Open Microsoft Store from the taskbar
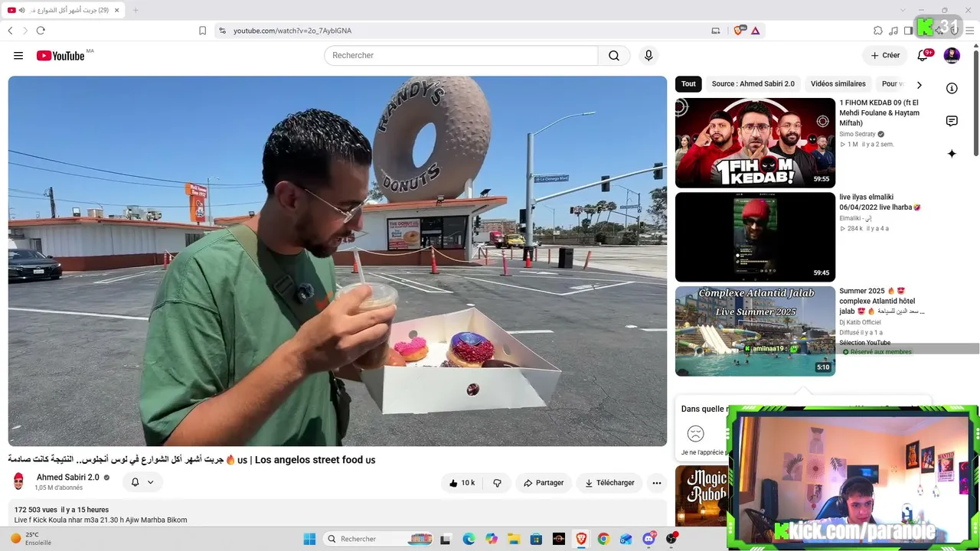 tap(536, 539)
